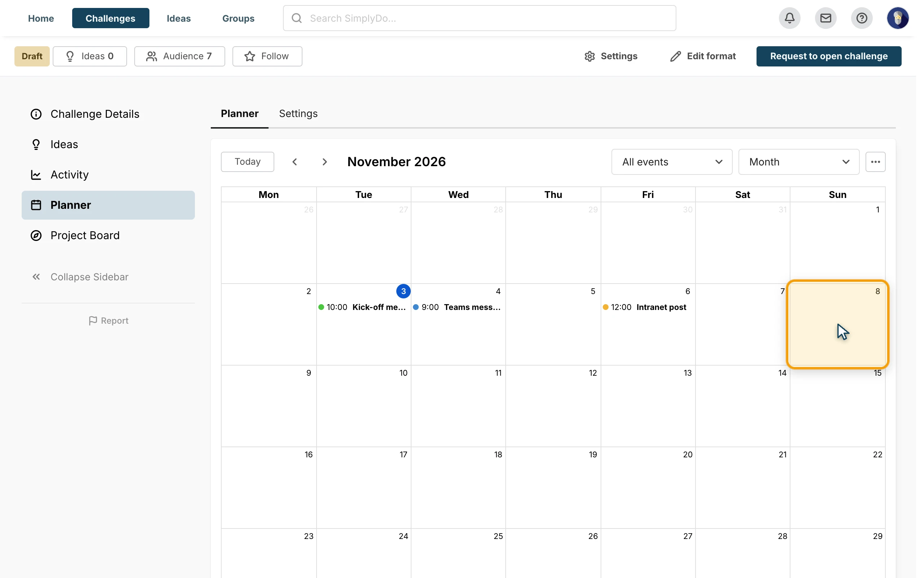Viewport: 924px width, 578px height.
Task: Open the Audience 7 button
Action: (x=179, y=56)
